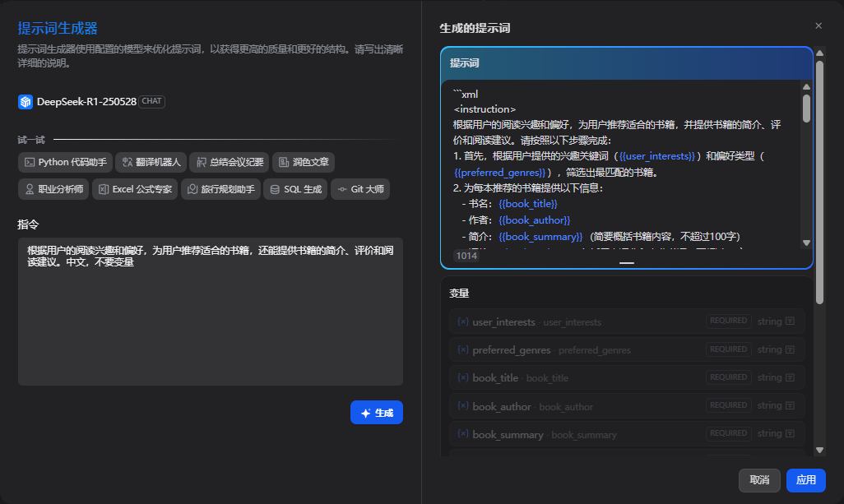Image resolution: width=844 pixels, height=504 pixels.
Task: Click the commit icon on Git 大师
Action: (x=342, y=189)
